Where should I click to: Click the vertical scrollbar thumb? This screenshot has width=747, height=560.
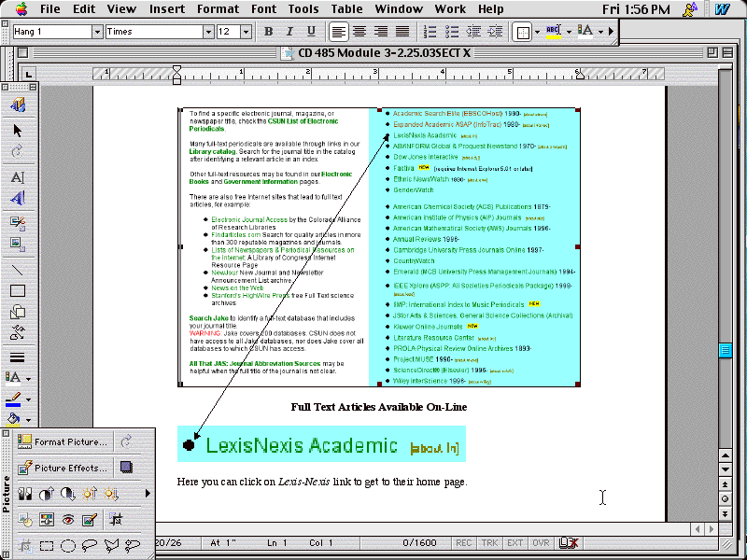coord(725,350)
